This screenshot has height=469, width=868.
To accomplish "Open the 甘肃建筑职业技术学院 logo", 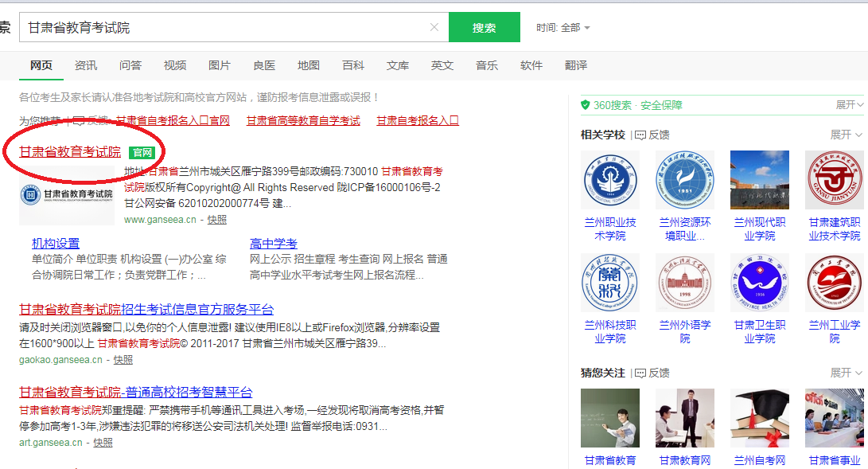I will pos(834,180).
